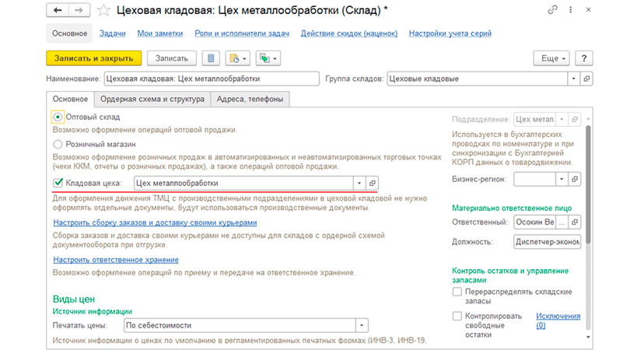This screenshot has width=644, height=350.
Task: Copy link to this object via the chain icon
Action: pos(553,9)
